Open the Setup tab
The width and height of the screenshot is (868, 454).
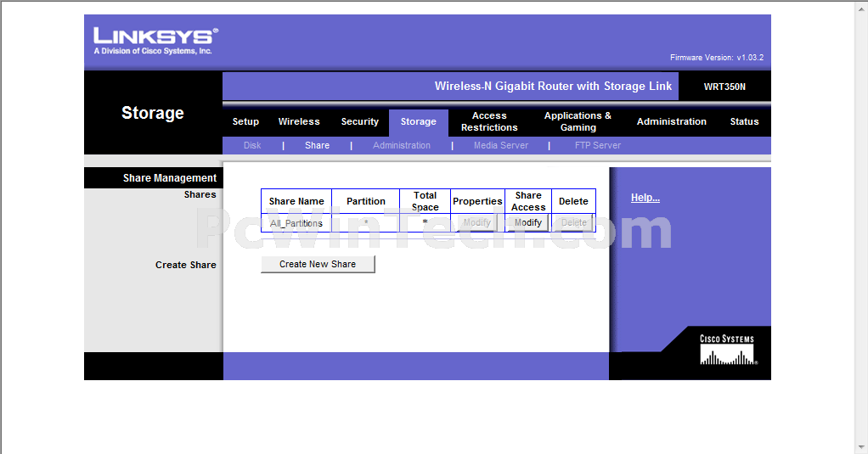click(x=245, y=121)
